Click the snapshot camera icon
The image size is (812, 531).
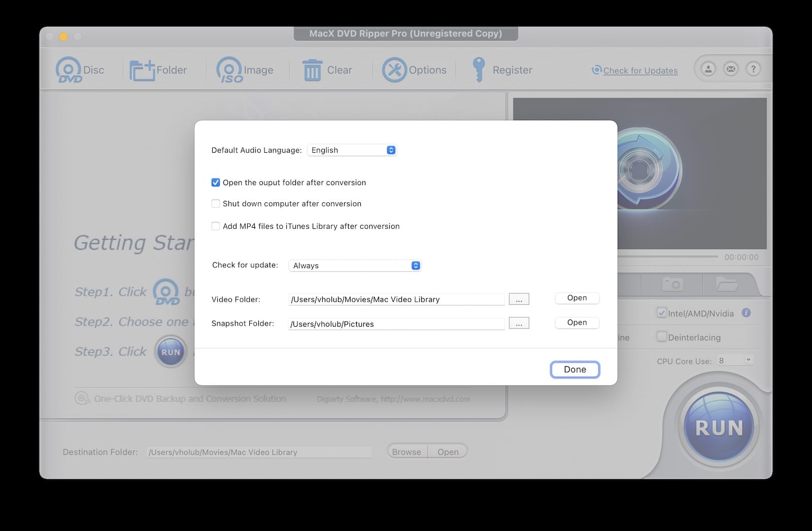pyautogui.click(x=673, y=284)
